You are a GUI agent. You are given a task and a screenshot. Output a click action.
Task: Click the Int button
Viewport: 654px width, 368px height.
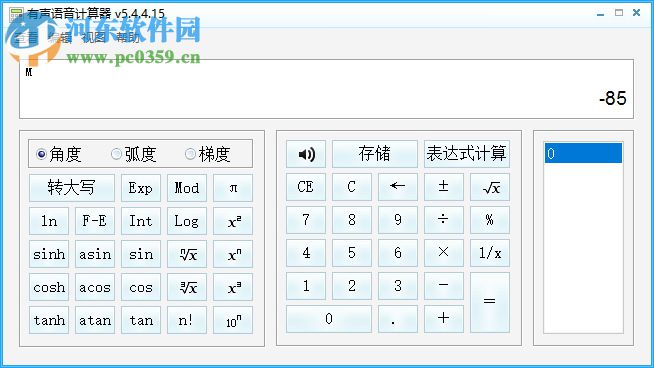(141, 221)
